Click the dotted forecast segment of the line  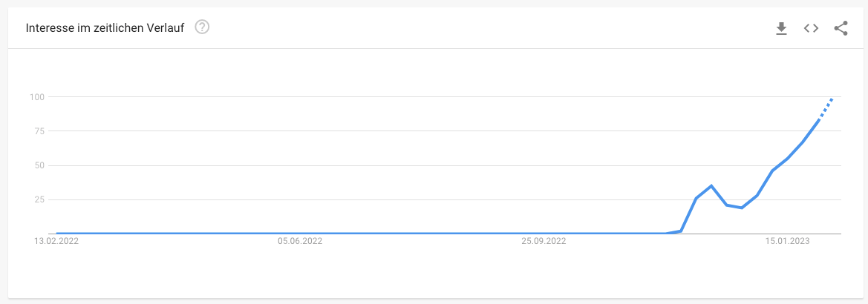(x=826, y=110)
